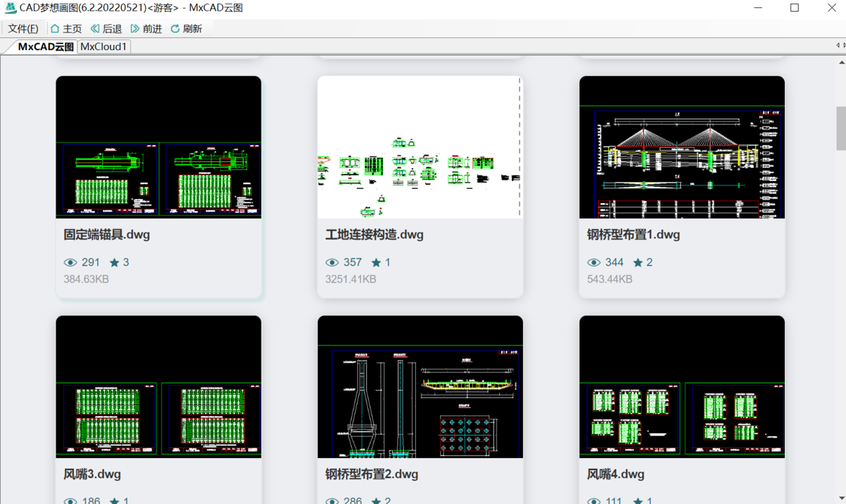The width and height of the screenshot is (846, 504).
Task: Click the vertical scrollbar thumb
Action: tap(841, 128)
